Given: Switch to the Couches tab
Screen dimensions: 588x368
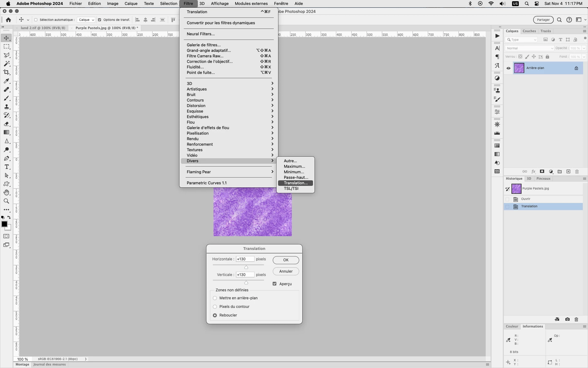Looking at the screenshot, I should click(x=529, y=31).
